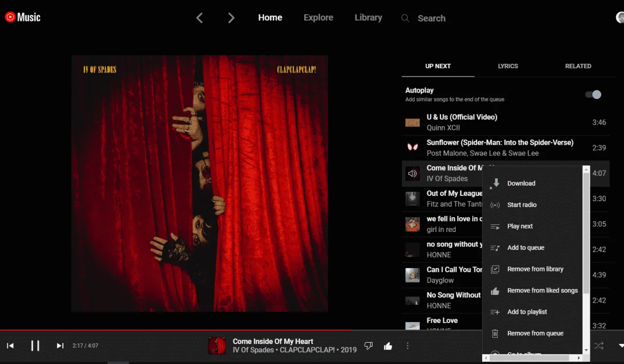Pause the current song
This screenshot has width=624, height=364.
tap(35, 345)
